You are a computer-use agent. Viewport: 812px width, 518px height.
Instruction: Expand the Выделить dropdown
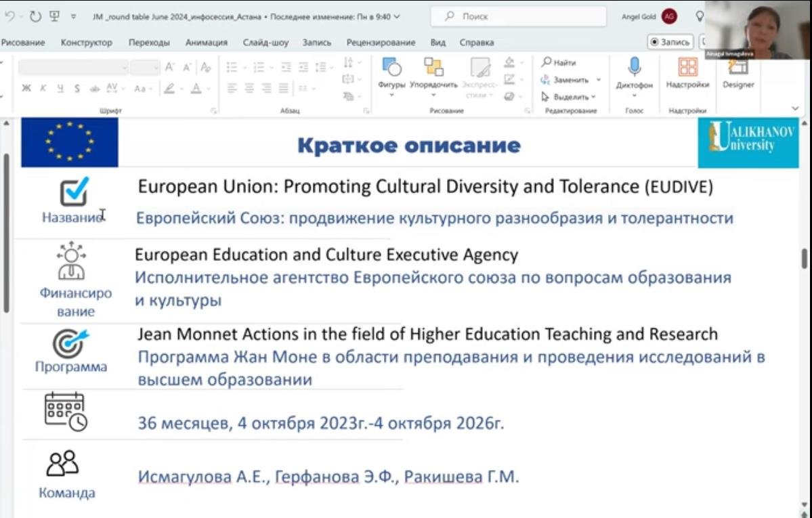pyautogui.click(x=593, y=98)
